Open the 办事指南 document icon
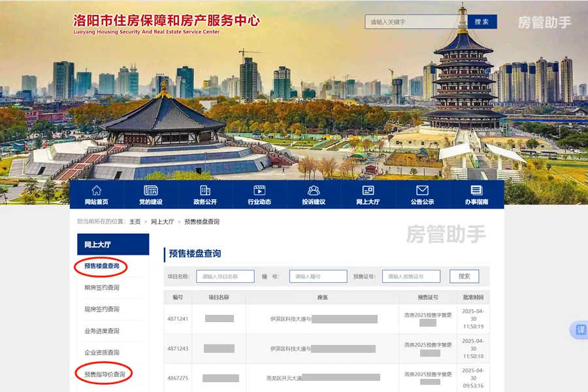Screen dimensions: 588x392 point(476,190)
